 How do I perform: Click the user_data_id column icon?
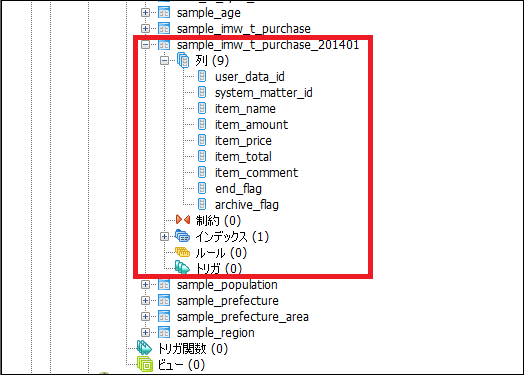202,76
